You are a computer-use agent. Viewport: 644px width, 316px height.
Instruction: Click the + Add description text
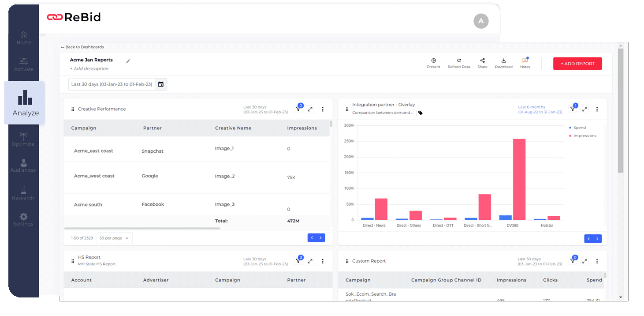[x=89, y=68]
